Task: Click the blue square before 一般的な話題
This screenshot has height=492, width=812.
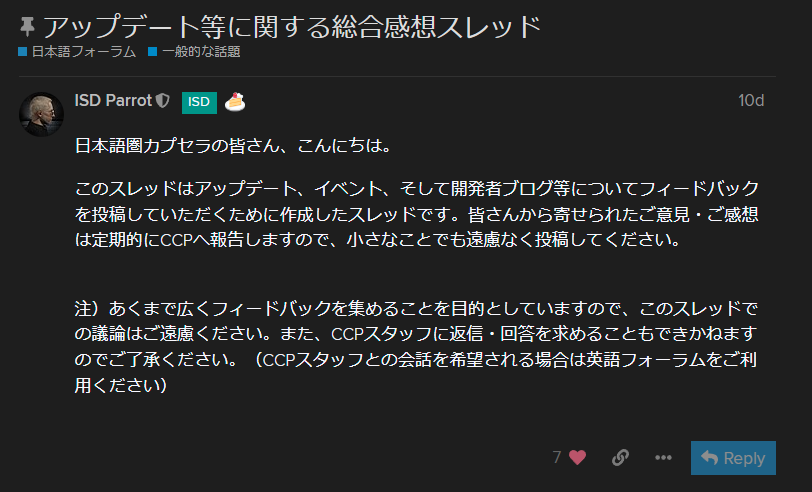Action: click(x=152, y=51)
